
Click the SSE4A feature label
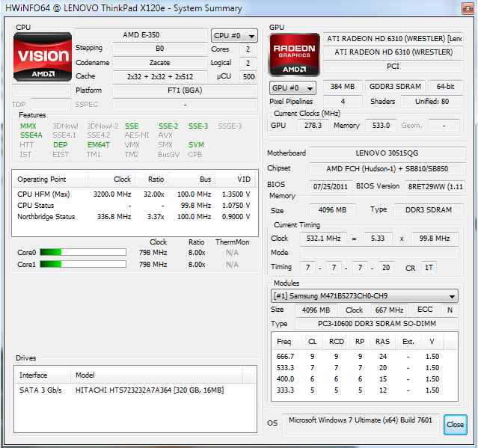point(31,135)
